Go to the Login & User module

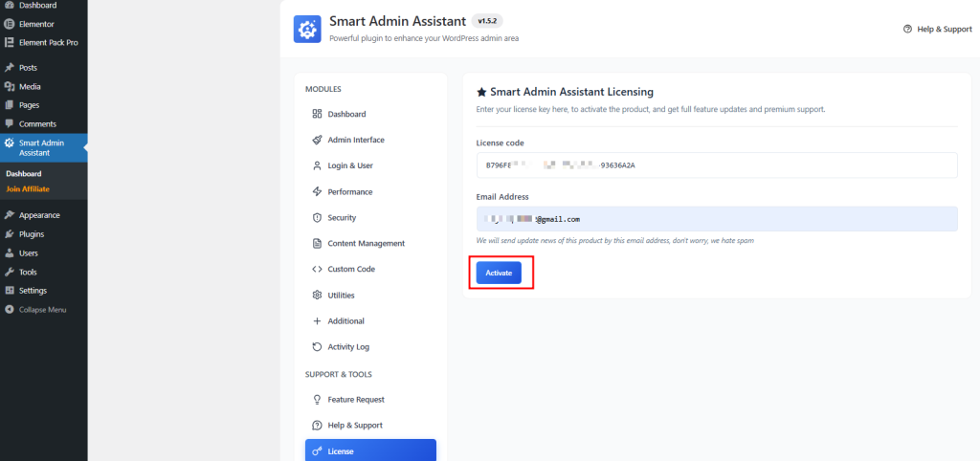[370, 165]
